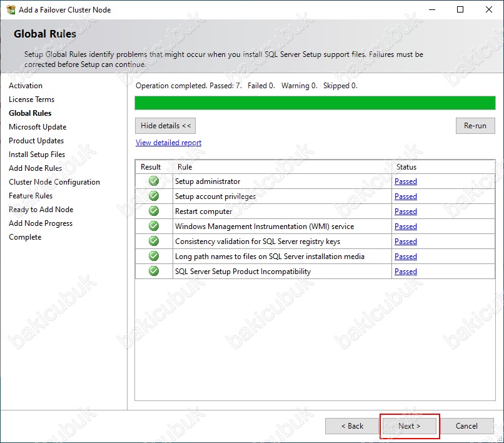Open Passed status for Product Incompatibility rule
Image resolution: width=504 pixels, height=443 pixels.
pyautogui.click(x=406, y=272)
